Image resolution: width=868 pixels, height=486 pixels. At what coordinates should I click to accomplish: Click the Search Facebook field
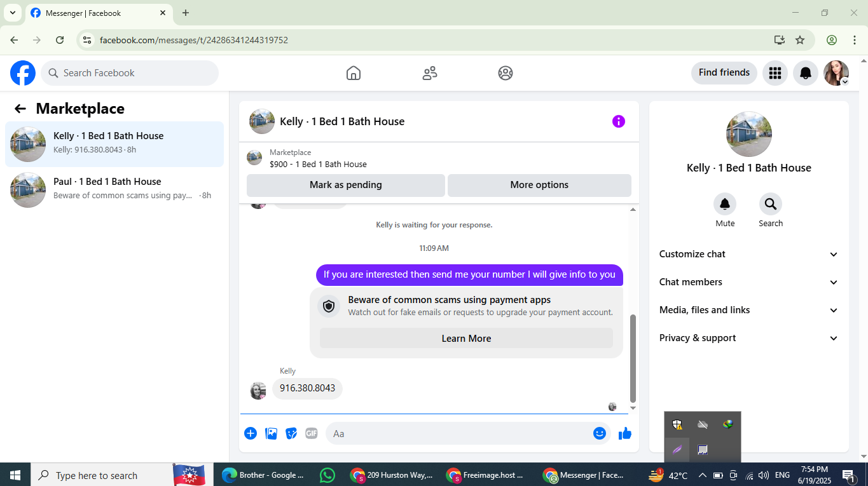tap(130, 73)
